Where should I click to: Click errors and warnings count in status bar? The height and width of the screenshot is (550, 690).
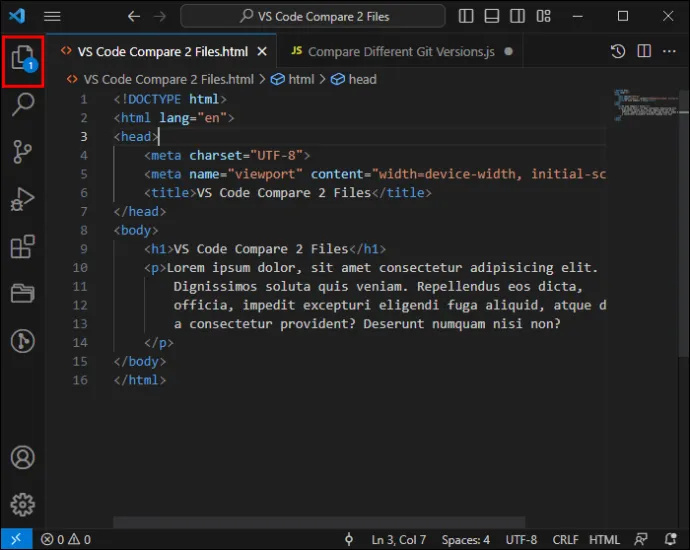point(66,539)
